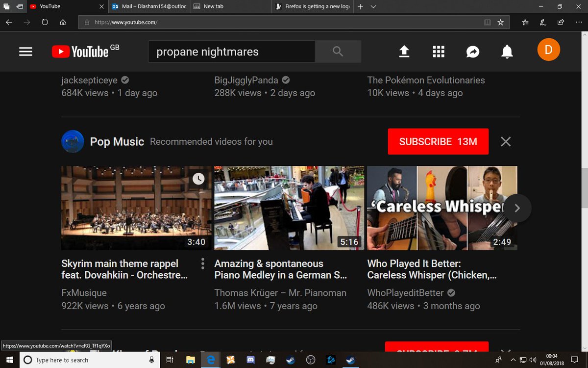Open the Pop Music channel avatar
Image resolution: width=588 pixels, height=368 pixels.
[x=73, y=141]
